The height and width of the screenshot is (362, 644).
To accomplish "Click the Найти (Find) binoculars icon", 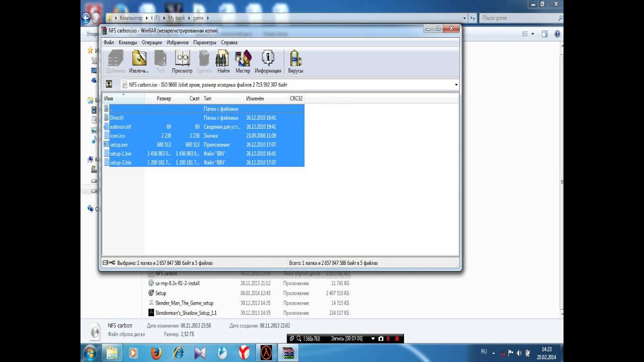I will click(223, 58).
